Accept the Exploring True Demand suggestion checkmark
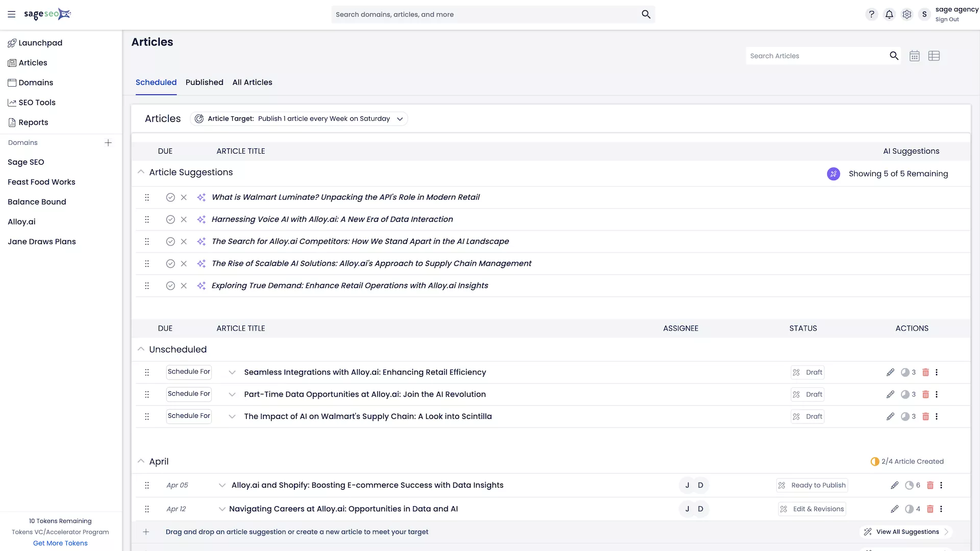 pyautogui.click(x=170, y=286)
